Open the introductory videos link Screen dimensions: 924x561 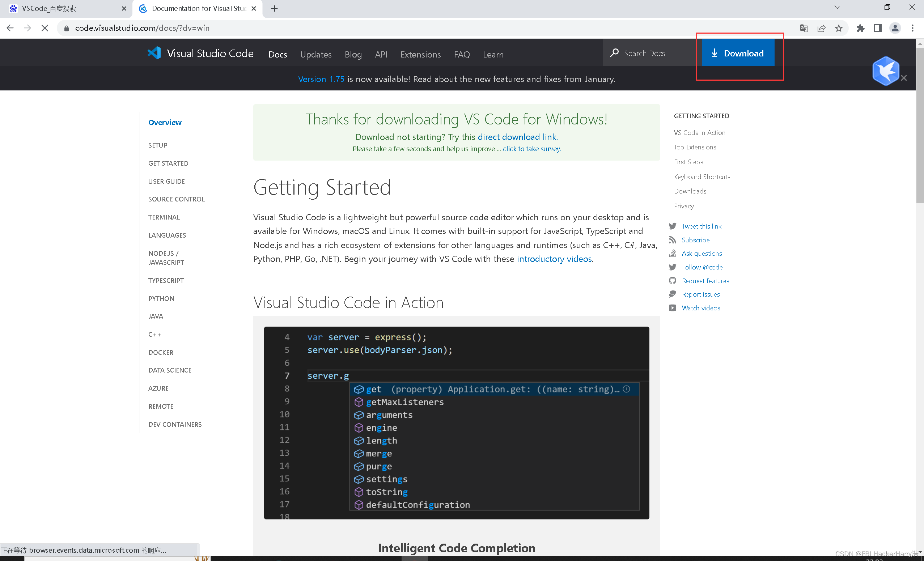point(554,259)
